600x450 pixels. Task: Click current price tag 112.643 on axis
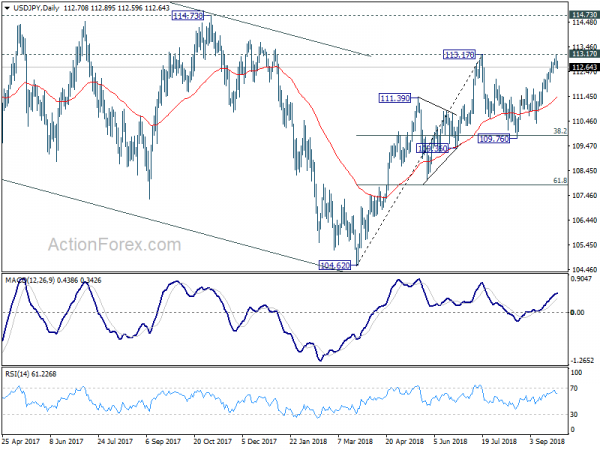584,68
